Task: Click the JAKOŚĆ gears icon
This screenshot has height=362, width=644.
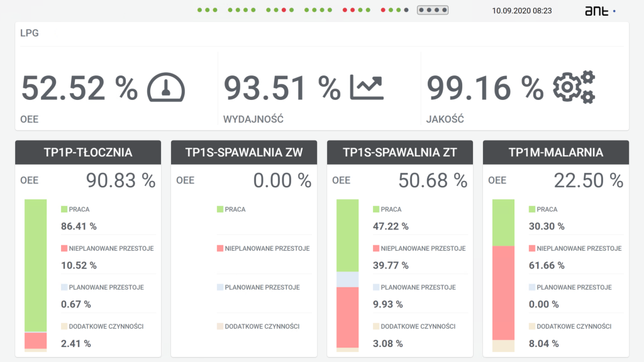Action: click(574, 87)
